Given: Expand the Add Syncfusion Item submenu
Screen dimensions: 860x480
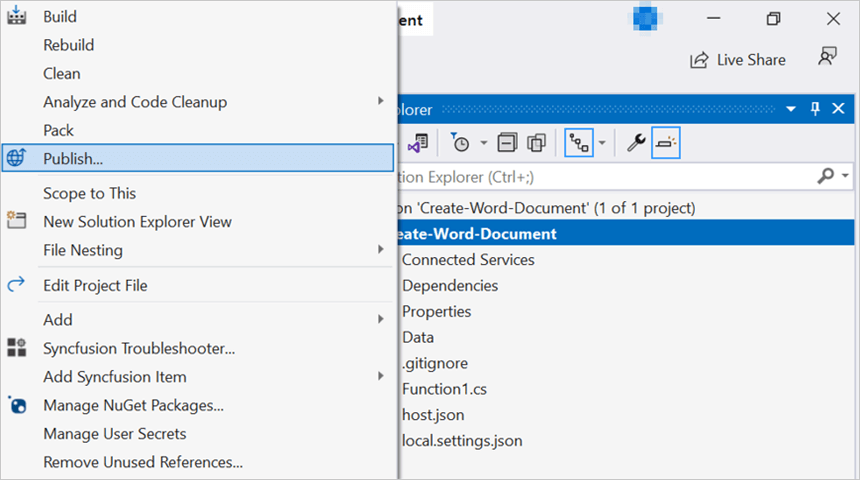Looking at the screenshot, I should click(381, 376).
